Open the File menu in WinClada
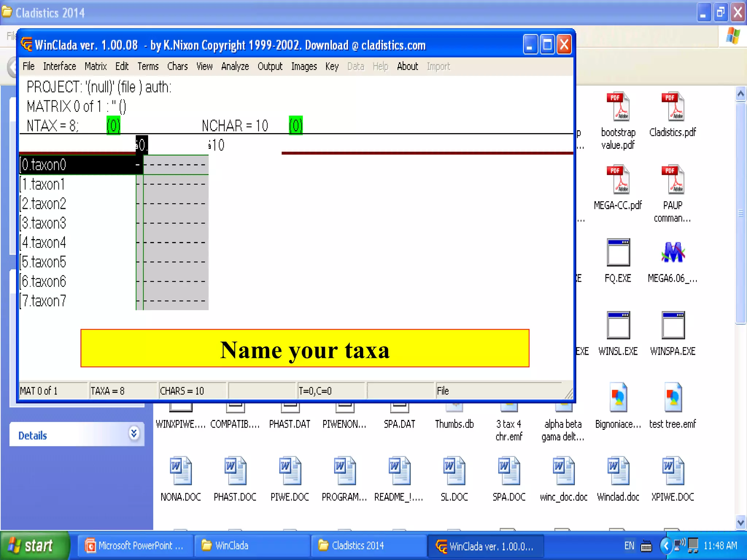Image resolution: width=747 pixels, height=560 pixels. point(28,66)
